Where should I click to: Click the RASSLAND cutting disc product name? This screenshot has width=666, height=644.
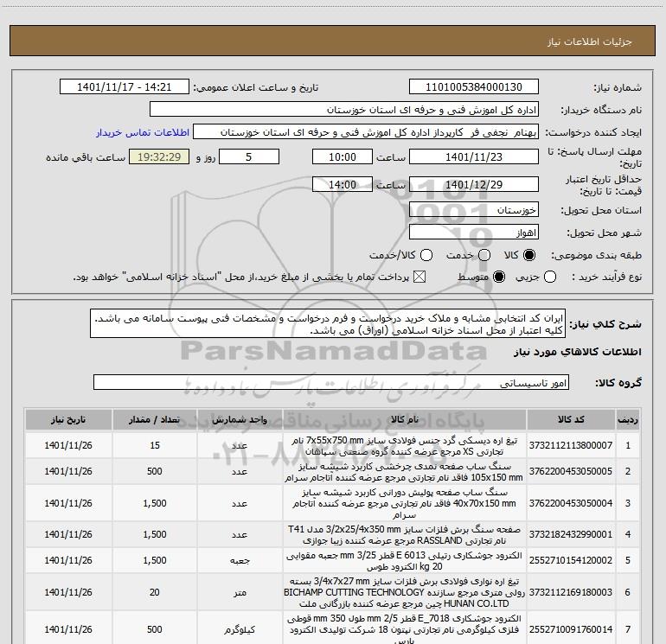click(x=405, y=535)
